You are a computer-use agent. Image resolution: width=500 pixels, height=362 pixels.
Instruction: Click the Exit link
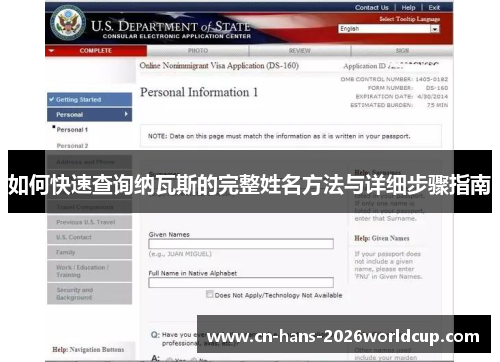434,8
